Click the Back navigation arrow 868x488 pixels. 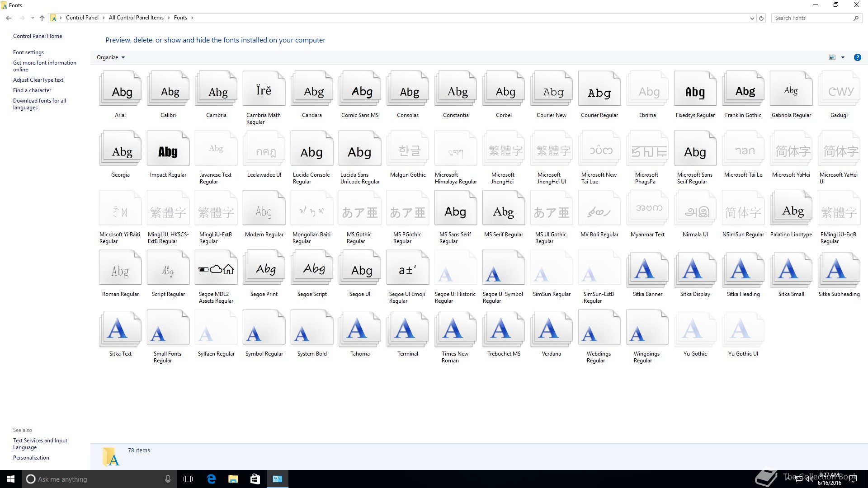point(9,18)
